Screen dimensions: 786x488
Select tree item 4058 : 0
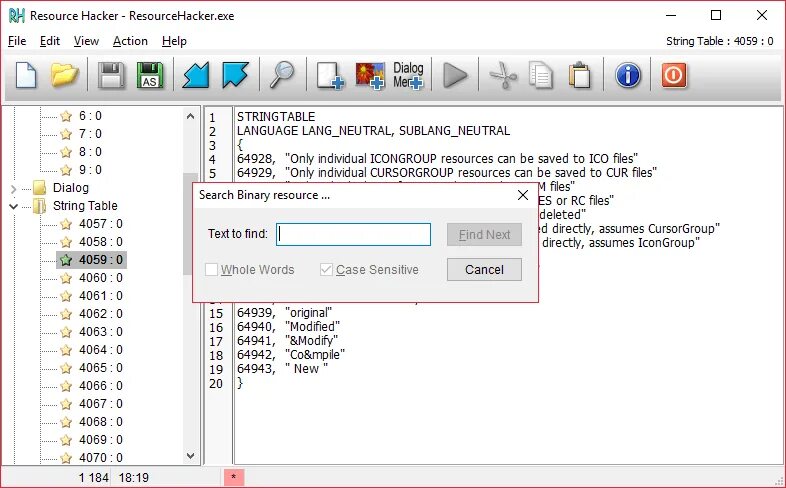point(101,242)
